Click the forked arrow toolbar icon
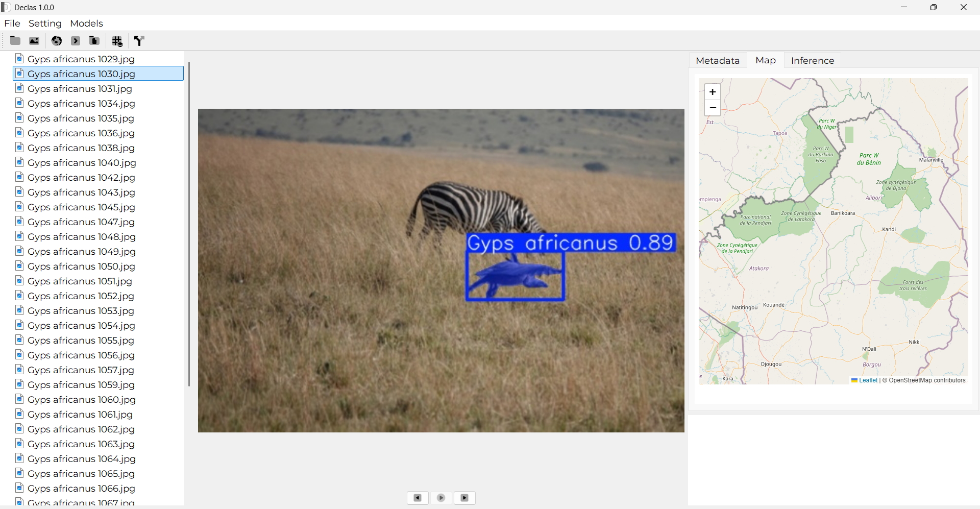 point(139,41)
